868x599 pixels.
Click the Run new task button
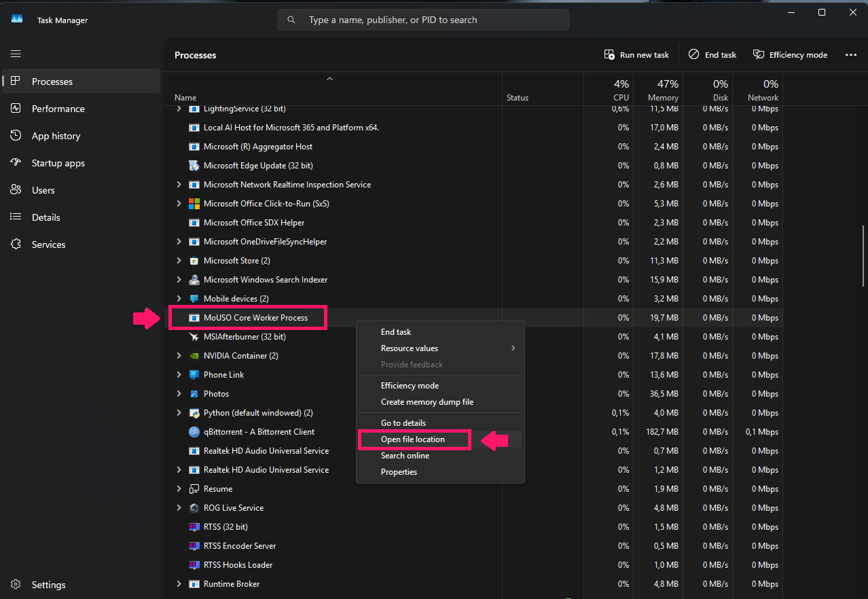pos(636,55)
